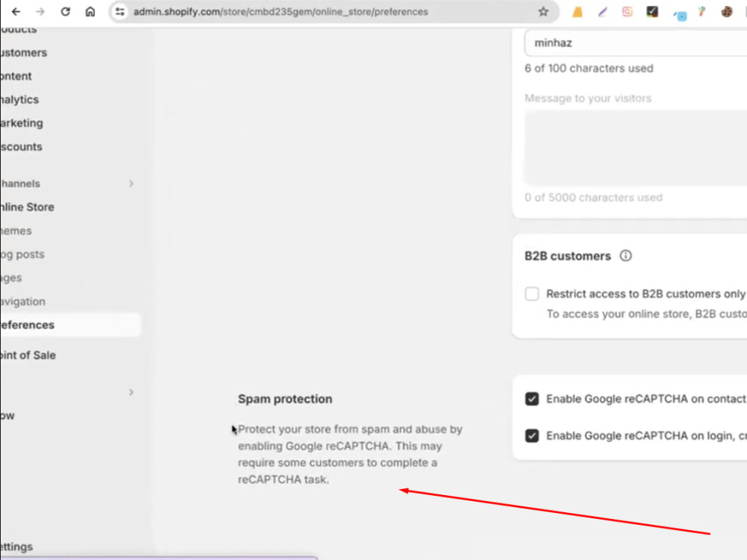Screen dimensions: 747x560
Task: Open the orange extension icon
Action: click(x=577, y=12)
